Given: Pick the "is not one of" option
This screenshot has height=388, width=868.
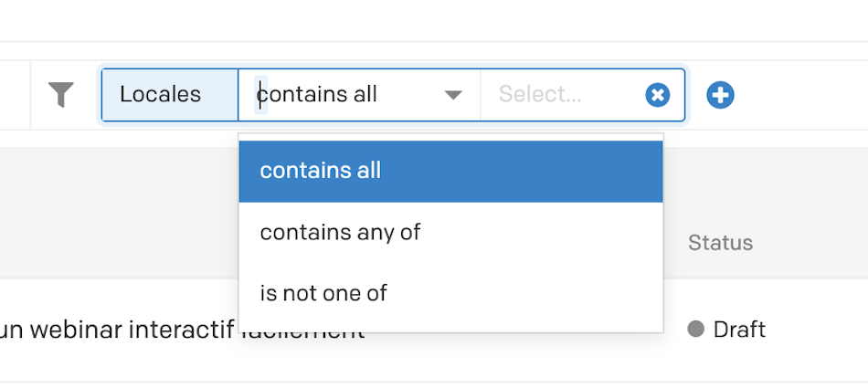Looking at the screenshot, I should pyautogui.click(x=450, y=293).
